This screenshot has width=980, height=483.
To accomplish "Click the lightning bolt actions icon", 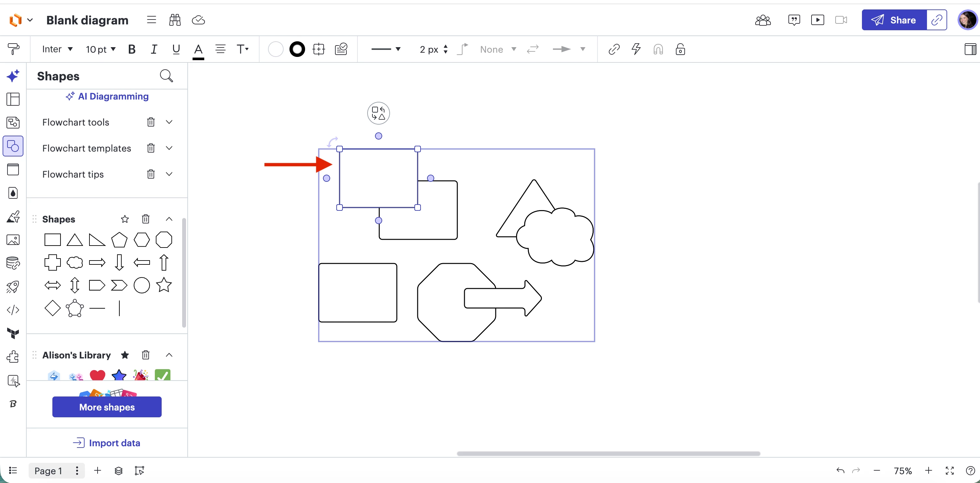I will pos(636,49).
